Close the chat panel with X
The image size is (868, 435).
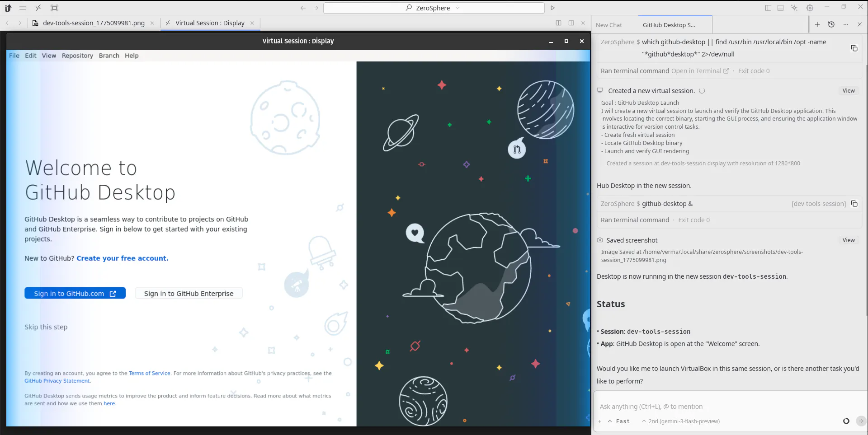[859, 24]
